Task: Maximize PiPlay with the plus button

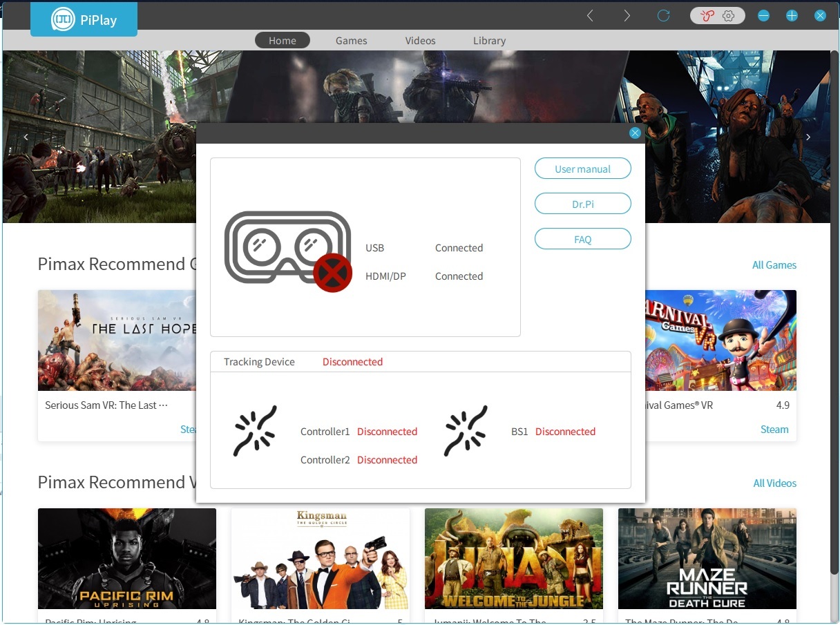Action: point(792,16)
